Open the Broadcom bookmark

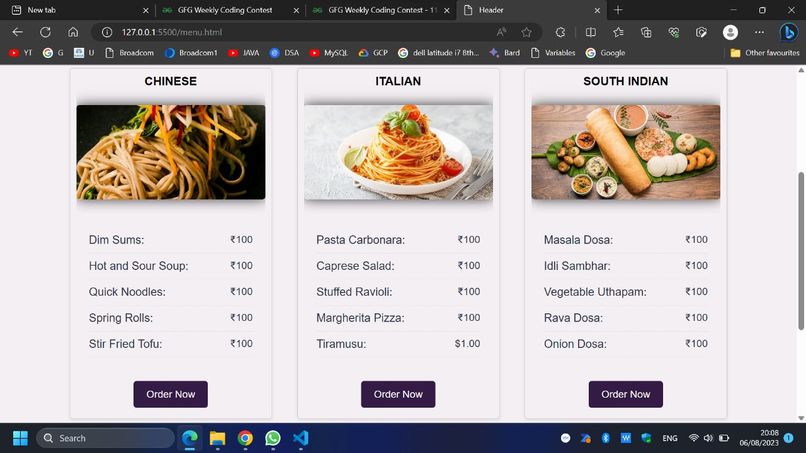point(130,52)
